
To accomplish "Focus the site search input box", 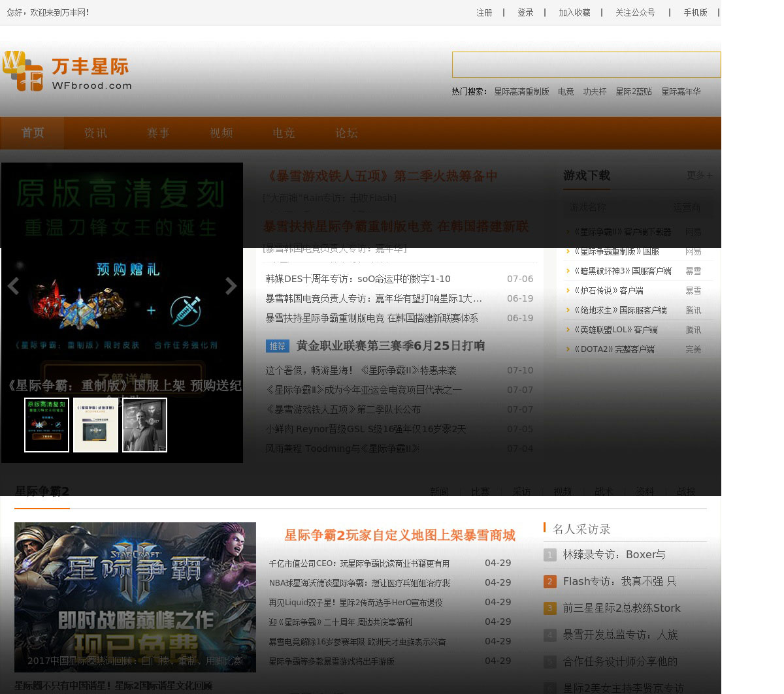I will click(586, 65).
